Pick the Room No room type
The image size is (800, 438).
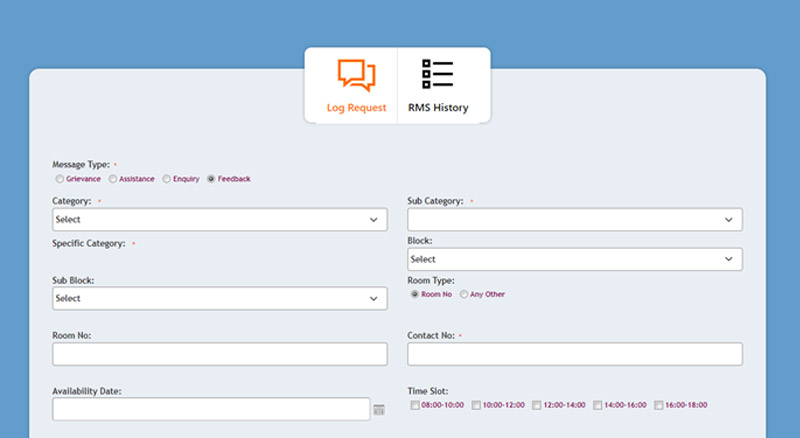pyautogui.click(x=415, y=294)
